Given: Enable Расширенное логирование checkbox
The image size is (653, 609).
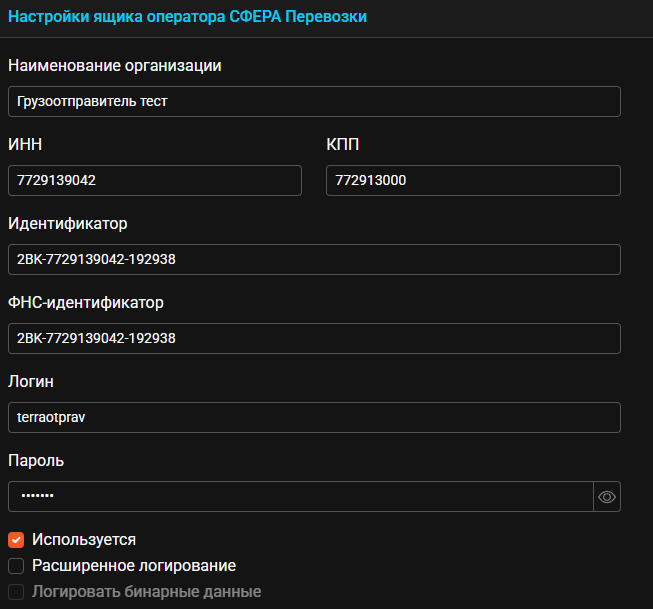Looking at the screenshot, I should 16,566.
